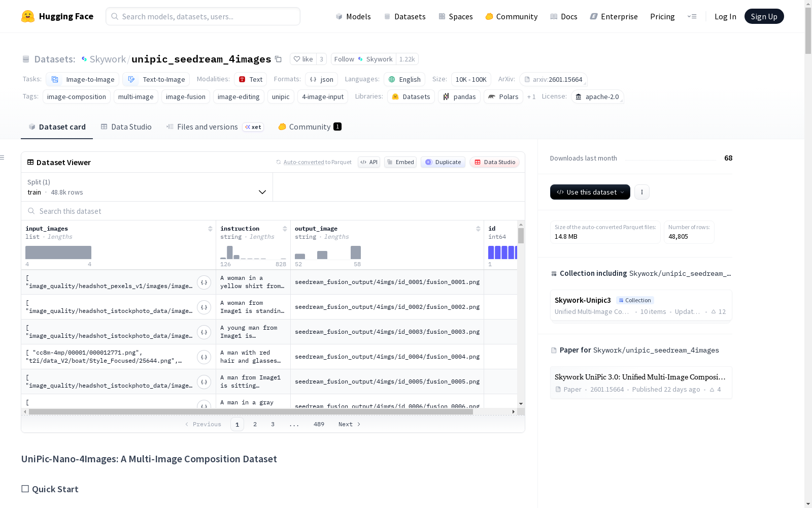
Task: Expand JSON cell in the fusion_0004 row
Action: [x=204, y=357]
